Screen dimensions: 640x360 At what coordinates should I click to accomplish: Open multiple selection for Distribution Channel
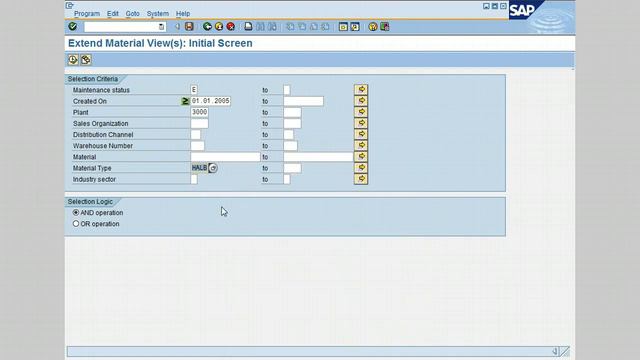tap(361, 134)
